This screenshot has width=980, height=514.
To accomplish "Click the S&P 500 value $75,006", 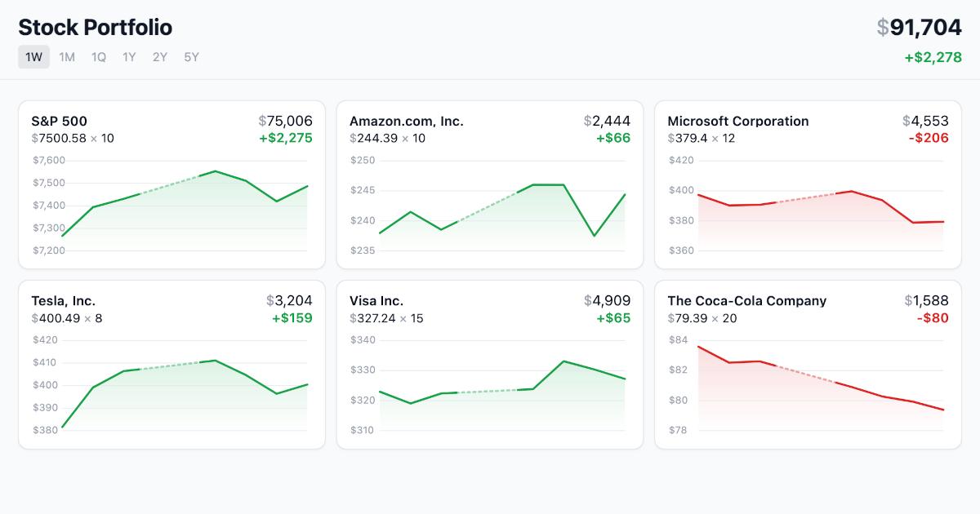I will click(x=285, y=121).
